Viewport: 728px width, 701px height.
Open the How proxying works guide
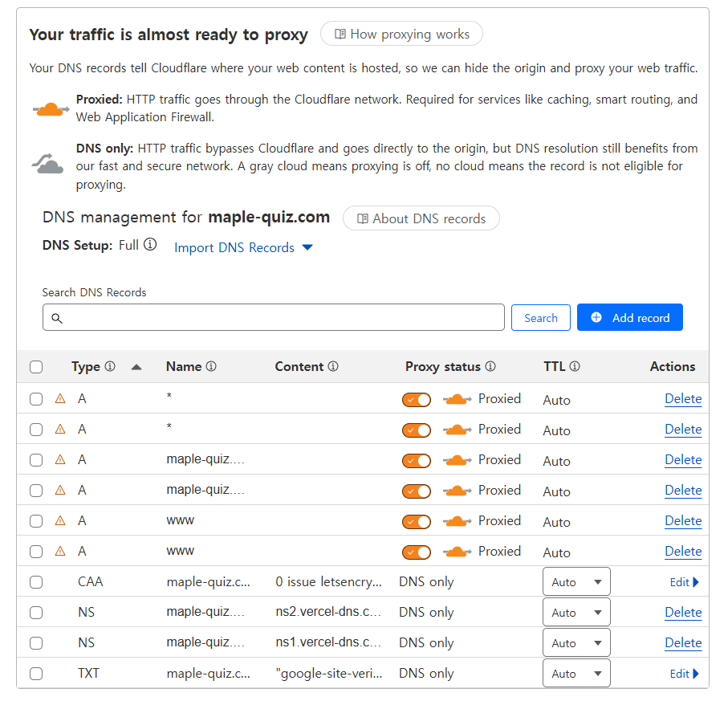(401, 34)
